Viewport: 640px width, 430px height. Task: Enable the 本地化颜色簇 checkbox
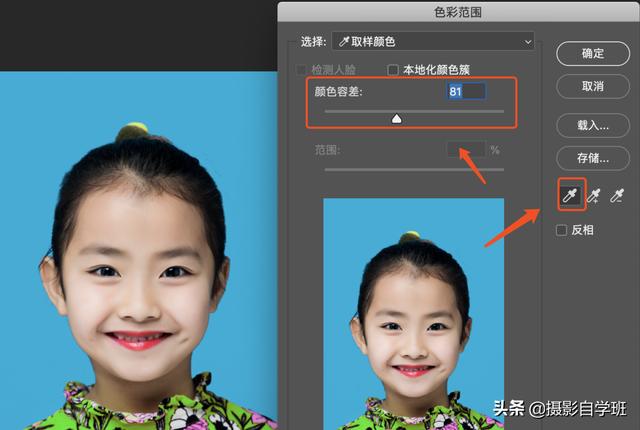[x=394, y=70]
